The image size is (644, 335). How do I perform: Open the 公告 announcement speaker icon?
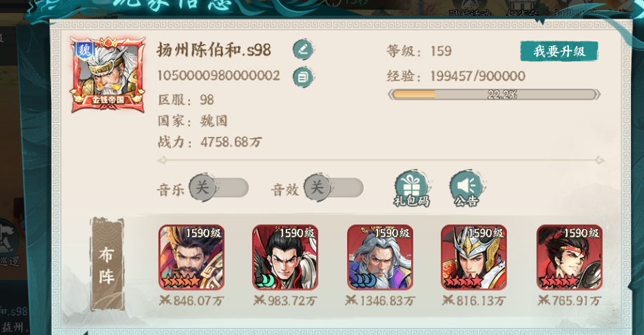click(x=467, y=188)
